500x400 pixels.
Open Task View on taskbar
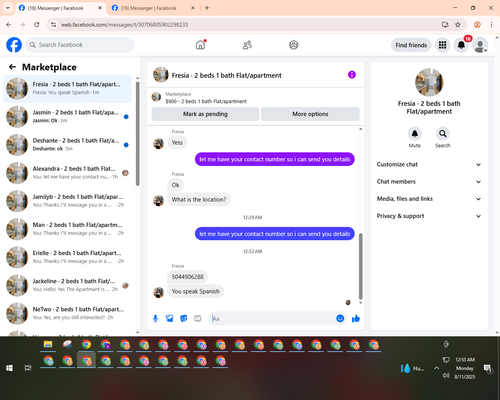point(28,368)
